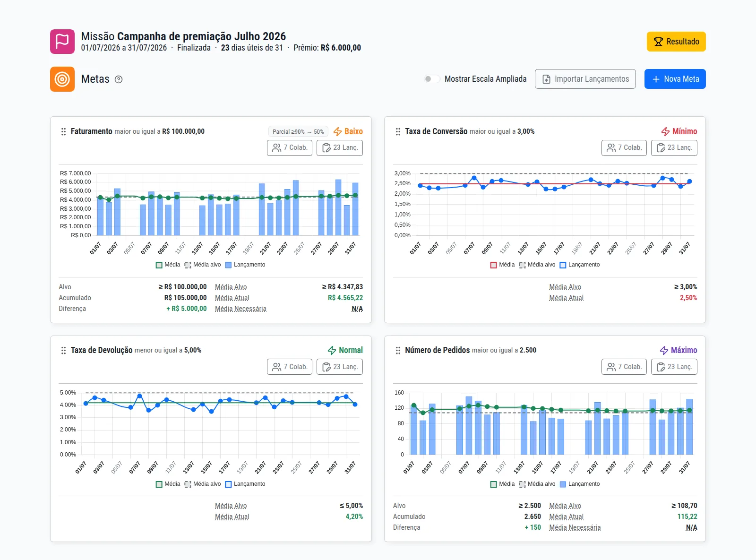Click the + R$ 5.000,00 difference value
The width and height of the screenshot is (756, 560).
pyautogui.click(x=187, y=309)
